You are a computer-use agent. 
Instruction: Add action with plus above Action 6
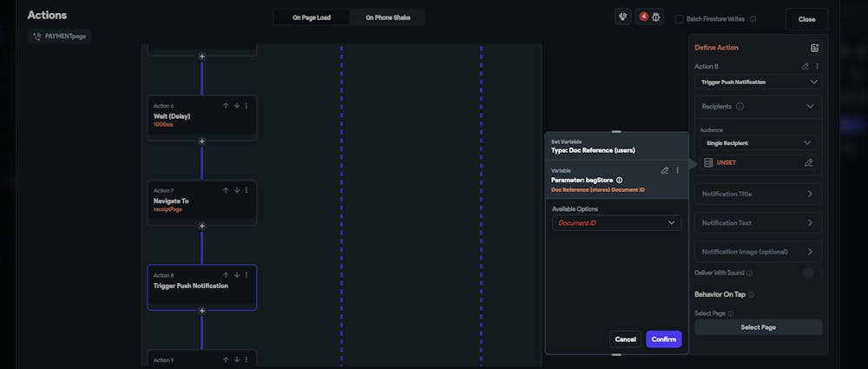pyautogui.click(x=202, y=56)
